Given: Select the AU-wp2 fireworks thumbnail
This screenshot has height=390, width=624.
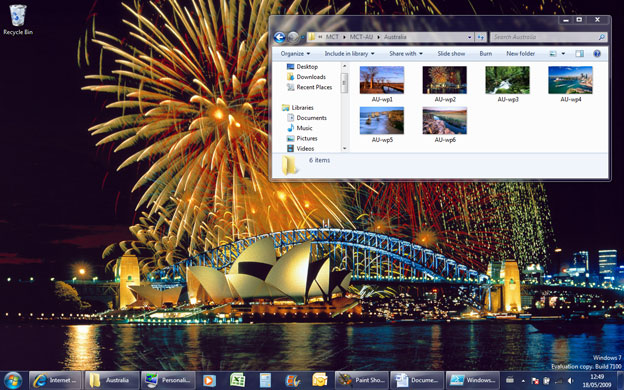Looking at the screenshot, I should click(x=445, y=80).
